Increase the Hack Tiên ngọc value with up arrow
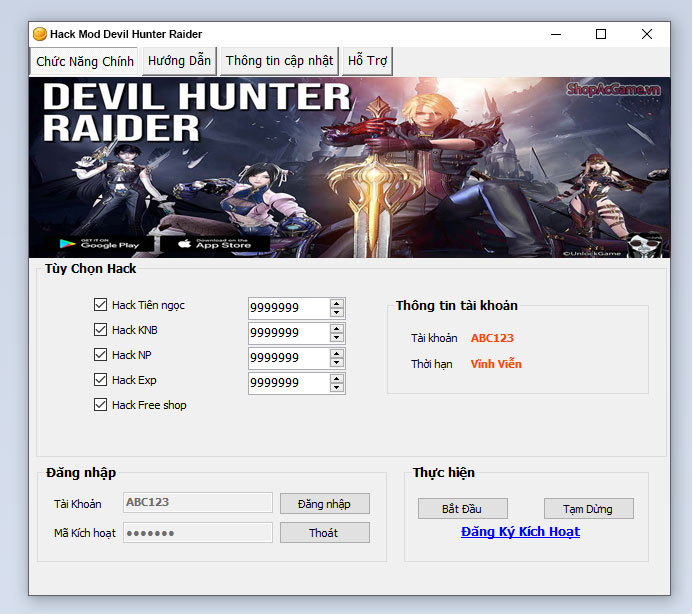This screenshot has height=616, width=693. (x=337, y=303)
